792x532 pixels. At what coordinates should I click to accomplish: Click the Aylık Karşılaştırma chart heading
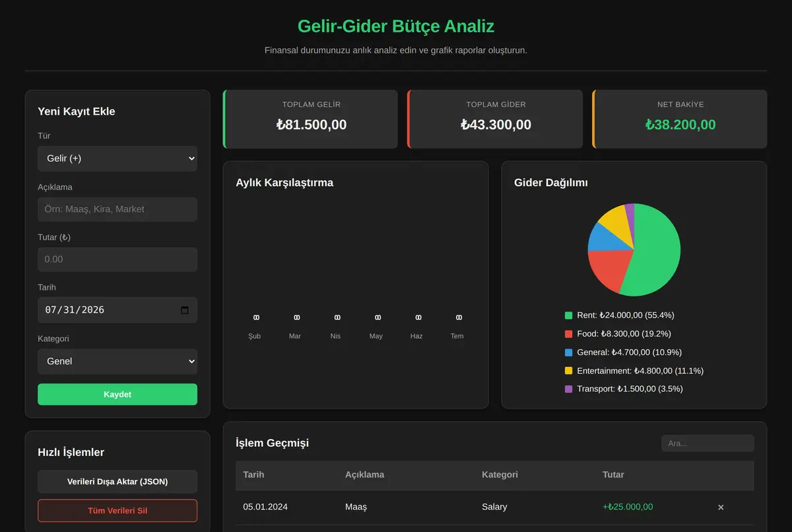point(284,183)
